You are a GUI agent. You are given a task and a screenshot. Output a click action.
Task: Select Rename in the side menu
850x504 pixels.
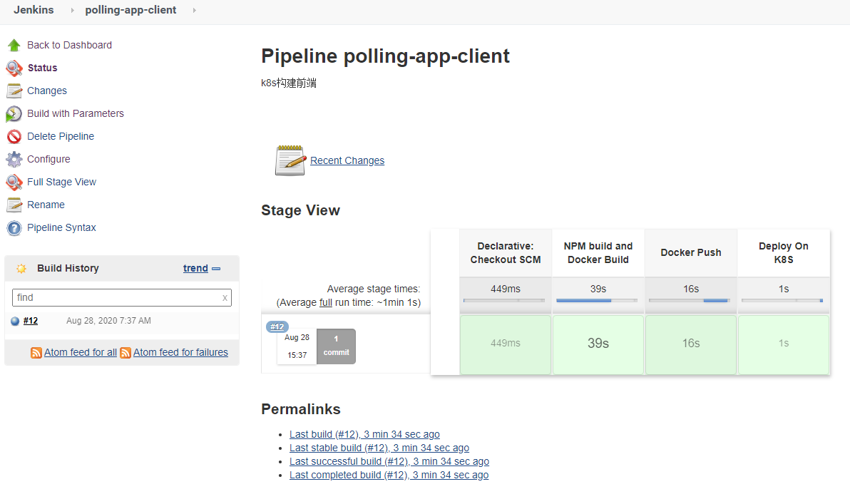click(46, 205)
